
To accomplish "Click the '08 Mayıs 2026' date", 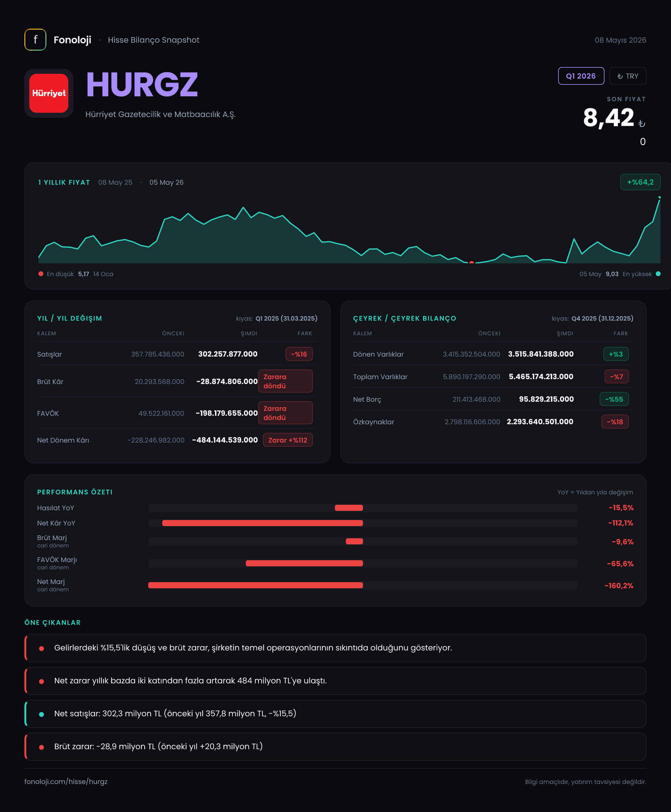I will pyautogui.click(x=620, y=40).
